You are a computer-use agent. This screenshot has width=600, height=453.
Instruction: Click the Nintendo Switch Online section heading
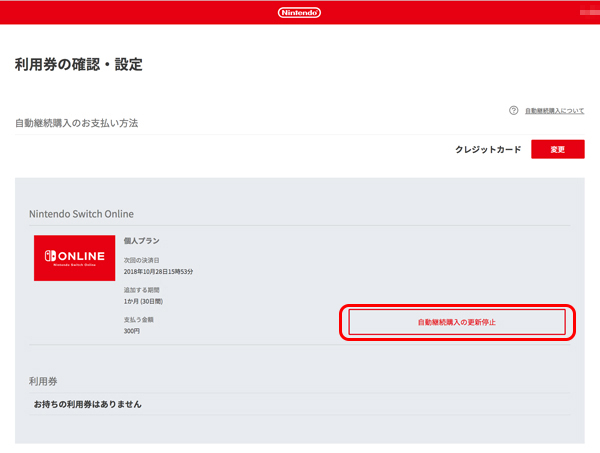[x=82, y=214]
